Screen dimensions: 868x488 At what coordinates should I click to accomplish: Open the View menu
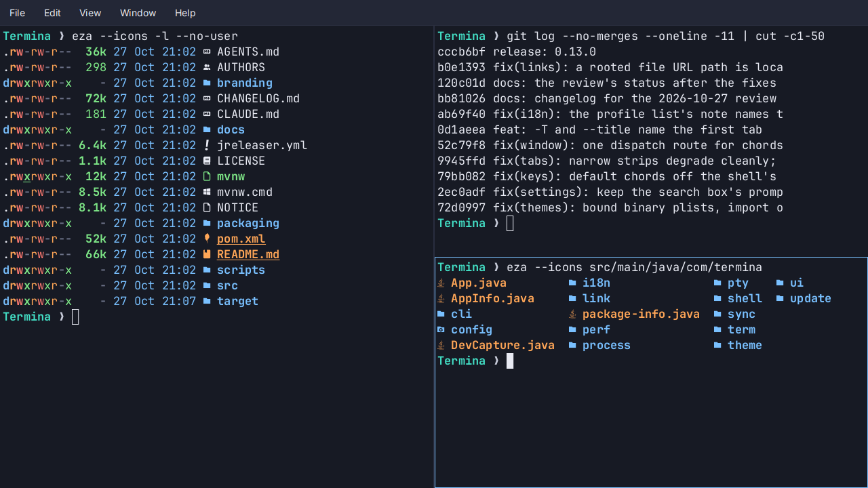[90, 13]
